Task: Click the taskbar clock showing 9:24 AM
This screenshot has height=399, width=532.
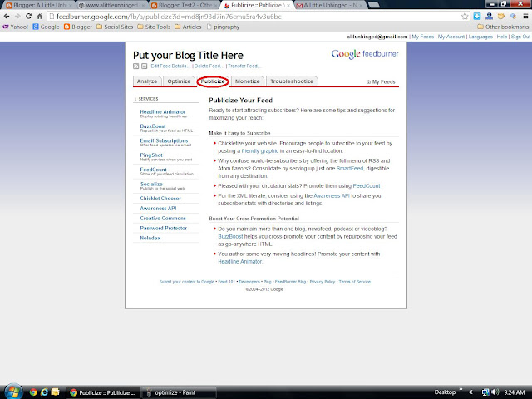Action: [514, 392]
